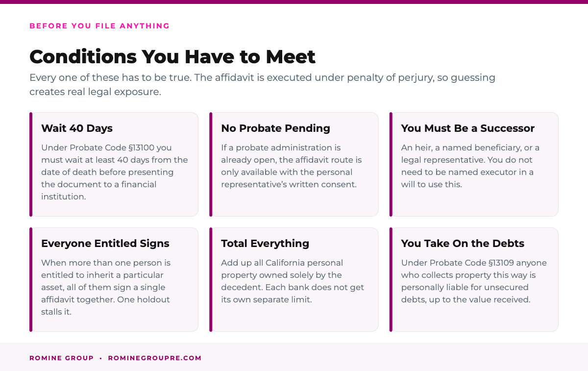Click the ROMINEGROUPRE.COM footer link

[x=155, y=358]
